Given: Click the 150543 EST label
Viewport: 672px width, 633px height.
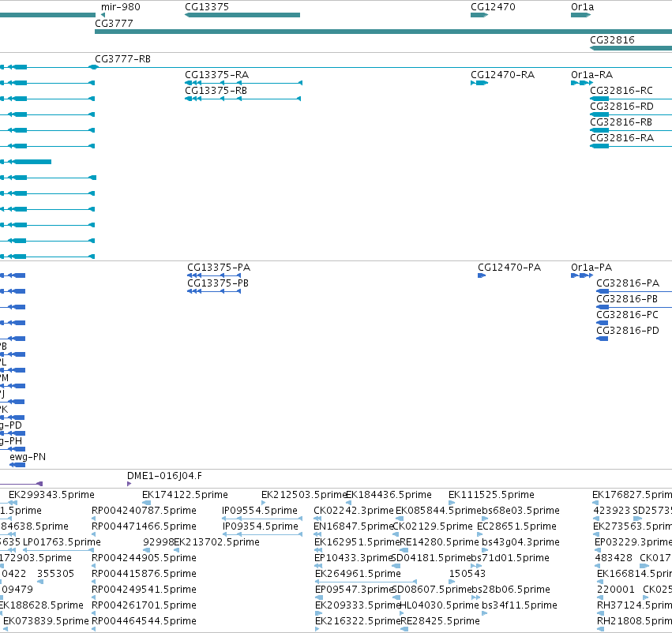Looking at the screenshot, I should 467,574.
